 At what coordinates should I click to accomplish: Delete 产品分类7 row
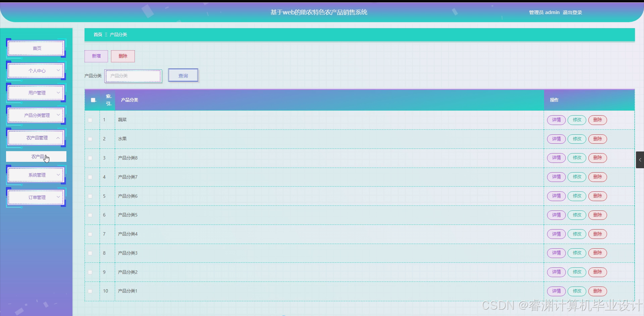coord(598,177)
